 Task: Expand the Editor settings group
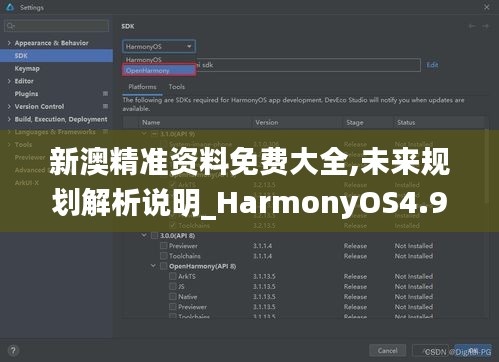pos(9,81)
